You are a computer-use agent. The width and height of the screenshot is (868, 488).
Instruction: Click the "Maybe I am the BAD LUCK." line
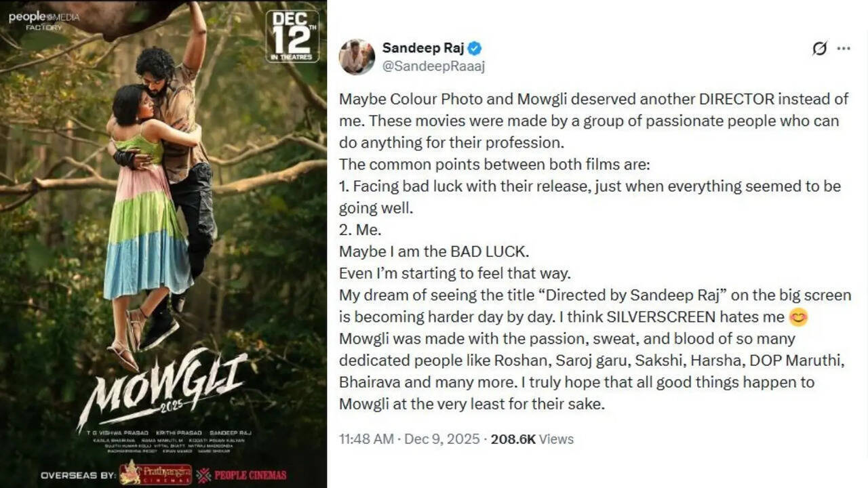(x=433, y=251)
